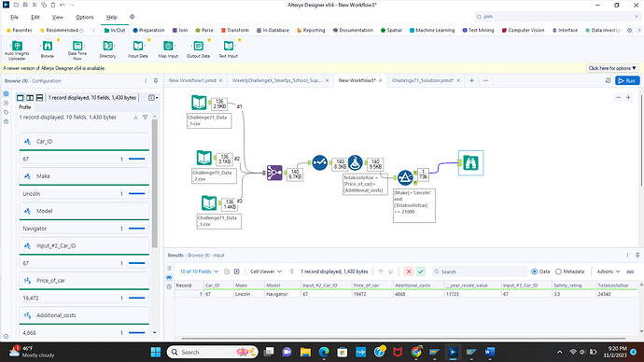Image resolution: width=644 pixels, height=362 pixels.
Task: Select the Auto Insights Uploader tool
Action: [x=17, y=50]
